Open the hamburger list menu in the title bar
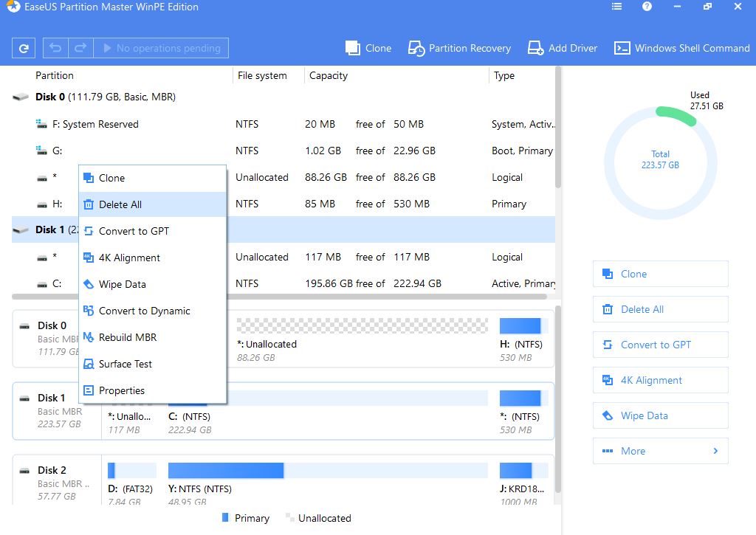 [617, 7]
